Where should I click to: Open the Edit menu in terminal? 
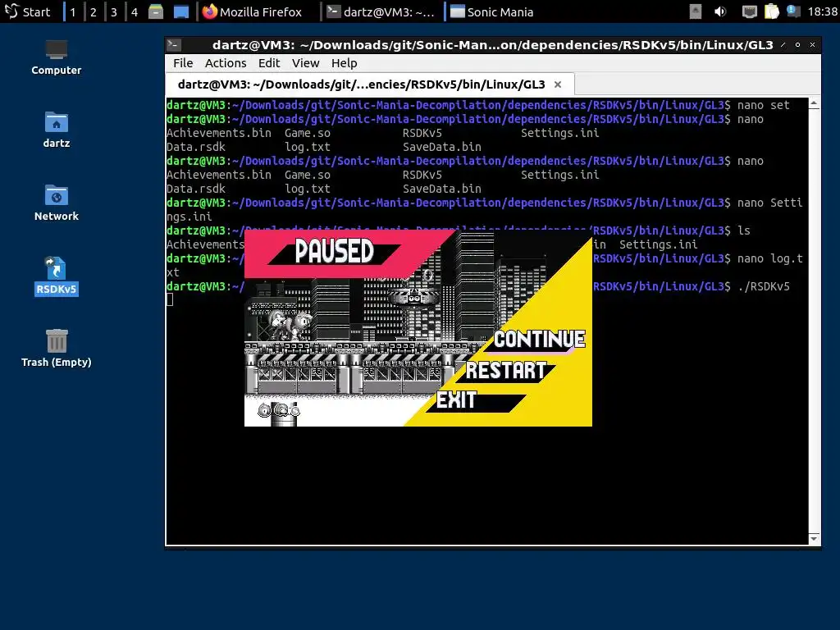[x=269, y=63]
